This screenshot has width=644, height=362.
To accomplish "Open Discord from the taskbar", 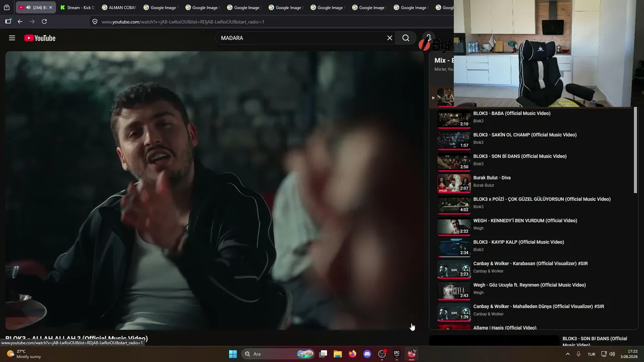I will (367, 354).
